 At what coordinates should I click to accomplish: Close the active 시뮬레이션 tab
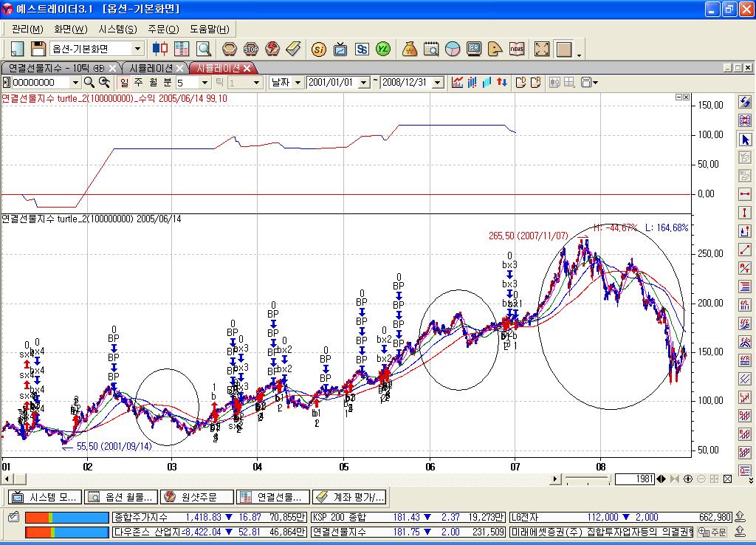point(247,68)
